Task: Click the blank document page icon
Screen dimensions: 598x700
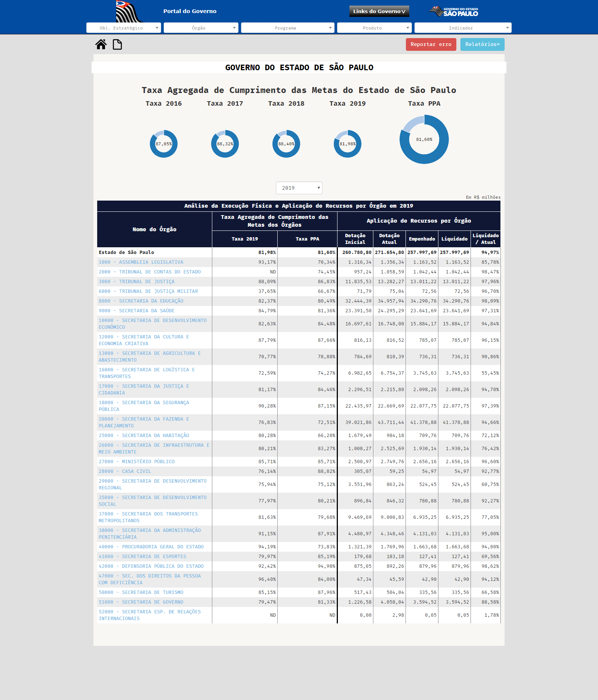Action: 117,44
